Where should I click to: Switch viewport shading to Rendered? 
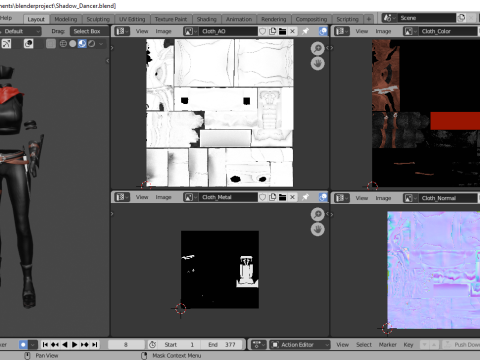tap(92, 44)
